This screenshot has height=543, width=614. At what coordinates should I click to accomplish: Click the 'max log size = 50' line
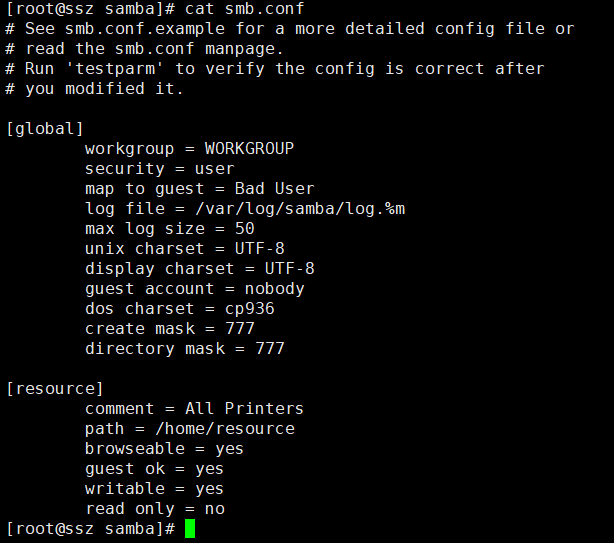point(170,229)
